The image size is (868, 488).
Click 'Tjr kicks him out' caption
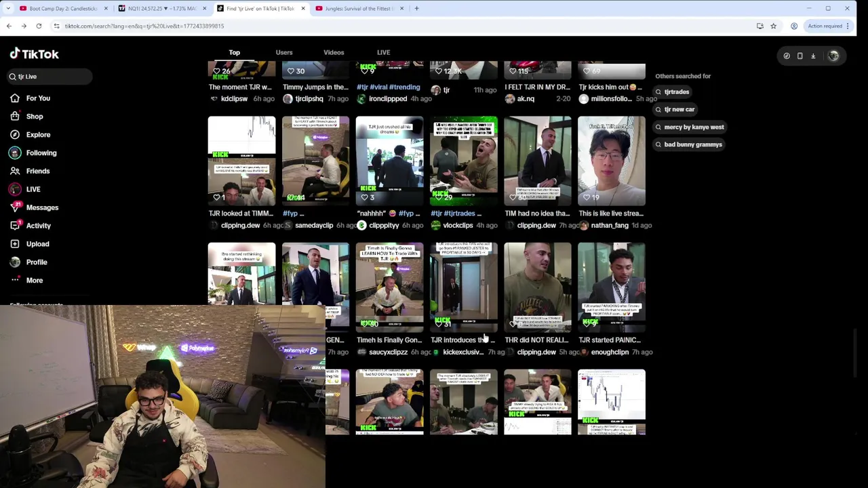click(x=610, y=87)
